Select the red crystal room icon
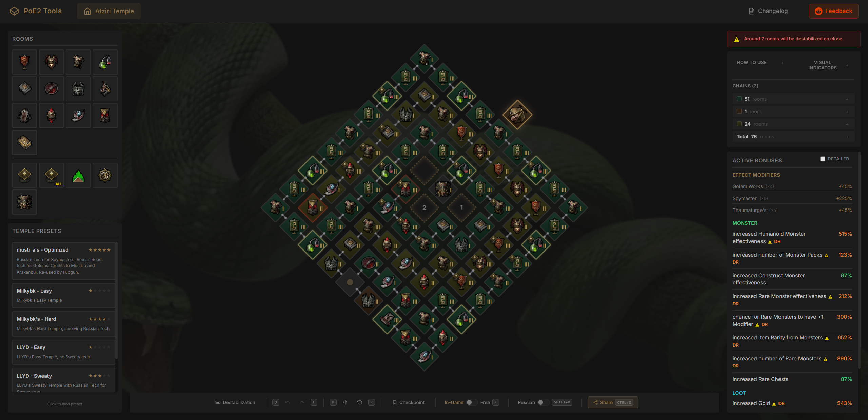The height and width of the screenshot is (420, 868). tap(52, 116)
